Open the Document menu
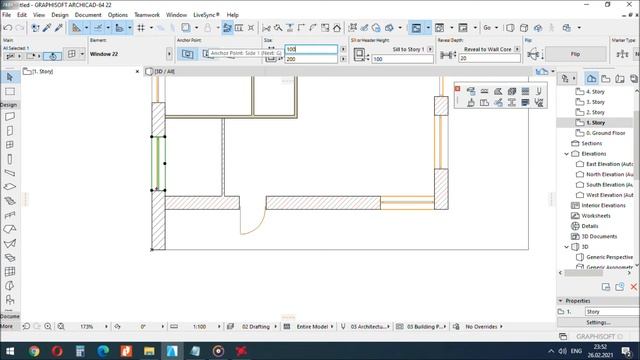640x360 pixels. point(88,15)
